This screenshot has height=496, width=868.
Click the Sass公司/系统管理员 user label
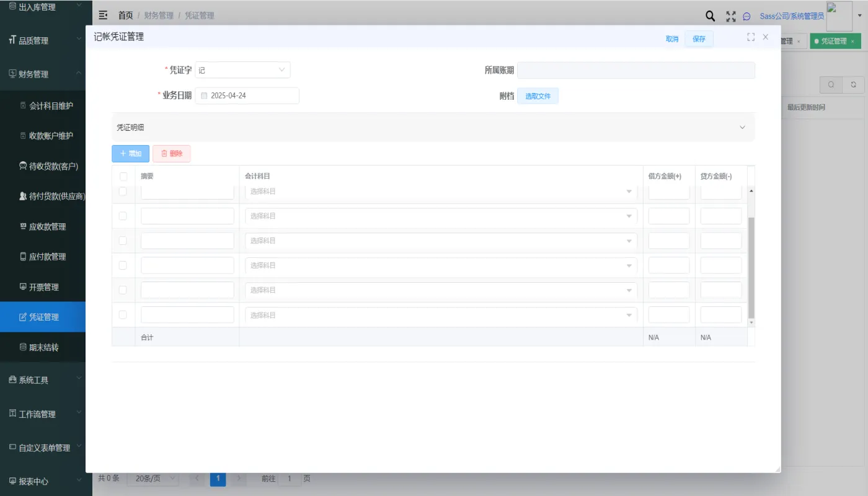[792, 16]
